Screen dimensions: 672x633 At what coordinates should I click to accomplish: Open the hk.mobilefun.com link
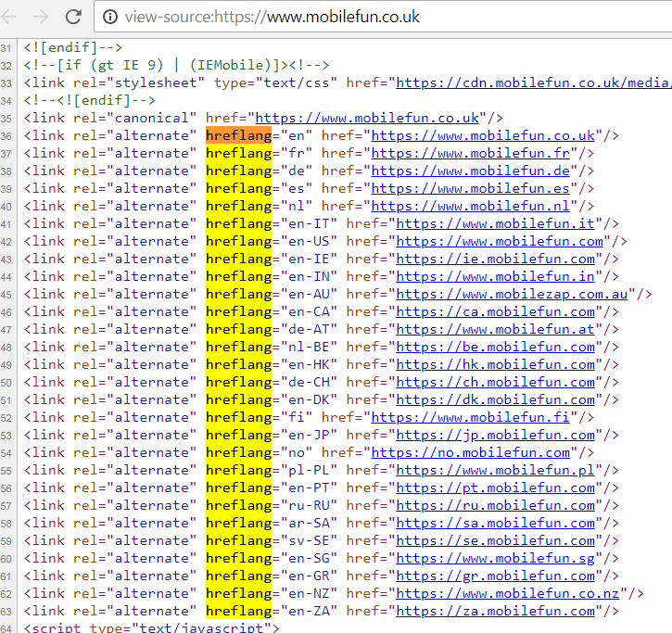click(x=496, y=364)
